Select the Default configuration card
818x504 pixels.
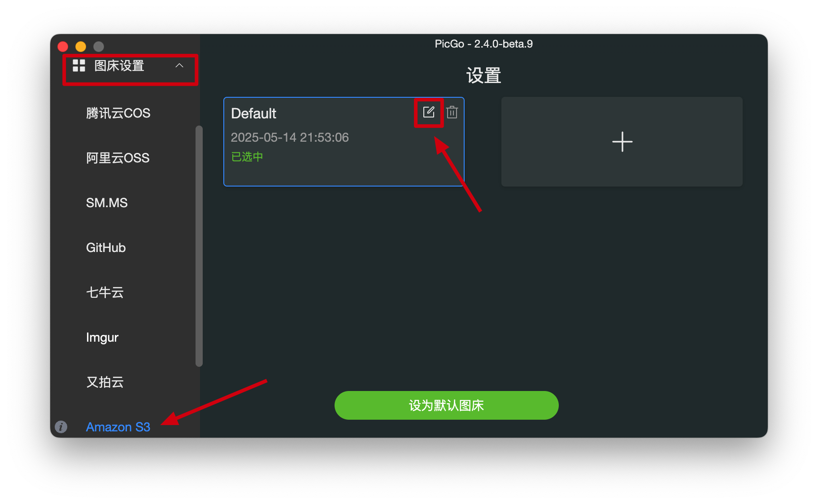click(x=344, y=142)
